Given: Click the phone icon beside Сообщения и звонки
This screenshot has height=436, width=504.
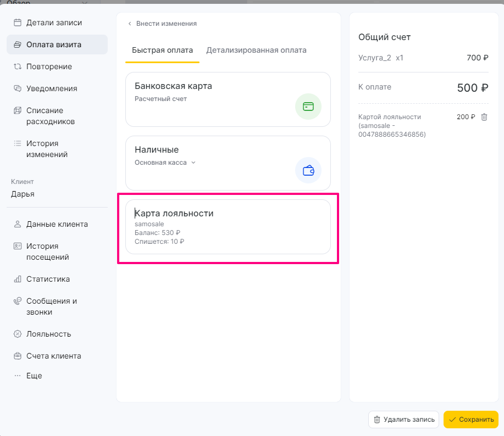Looking at the screenshot, I should [x=18, y=301].
